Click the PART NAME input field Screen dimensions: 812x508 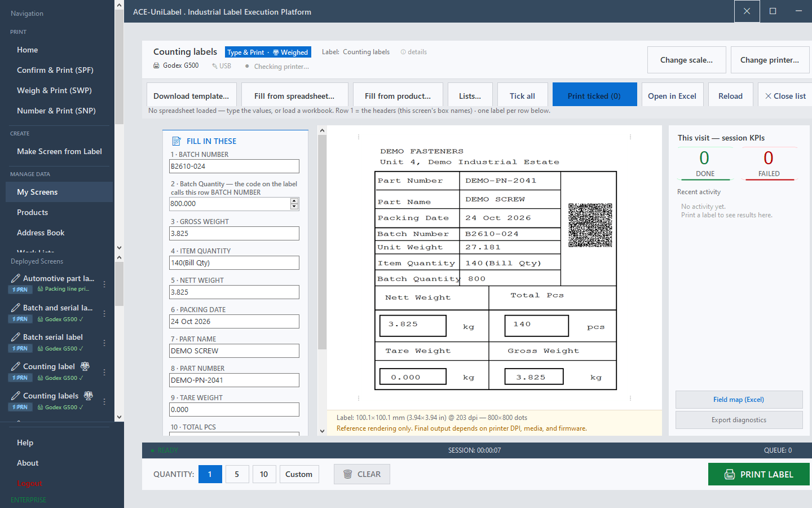click(234, 351)
